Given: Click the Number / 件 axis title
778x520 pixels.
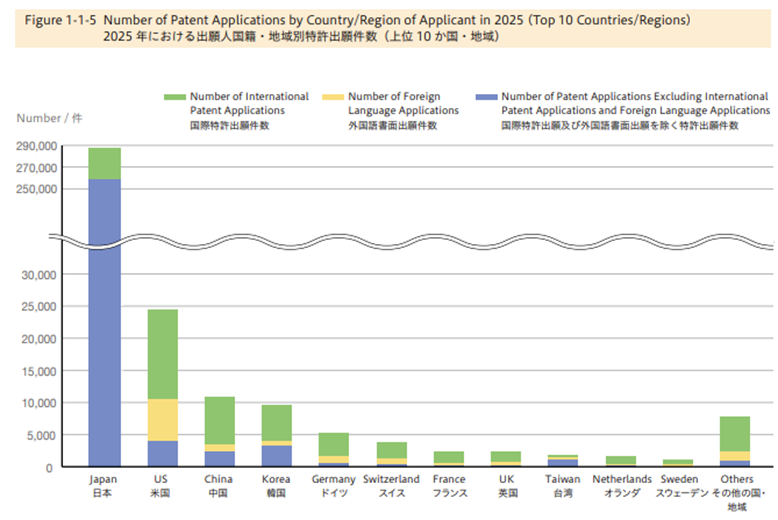Looking at the screenshot, I should pyautogui.click(x=43, y=118).
